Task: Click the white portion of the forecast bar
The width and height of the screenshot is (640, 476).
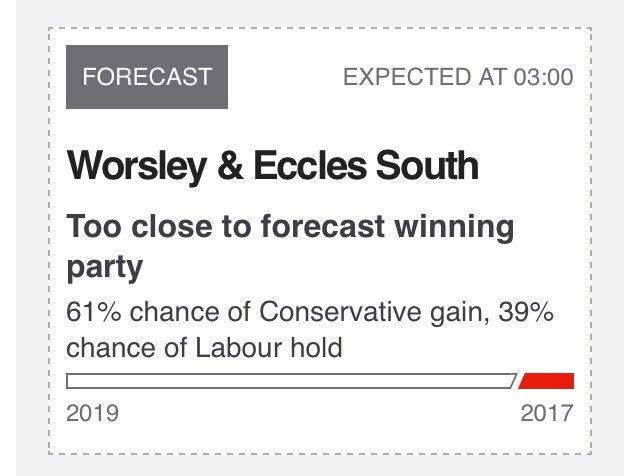Action: [290, 381]
